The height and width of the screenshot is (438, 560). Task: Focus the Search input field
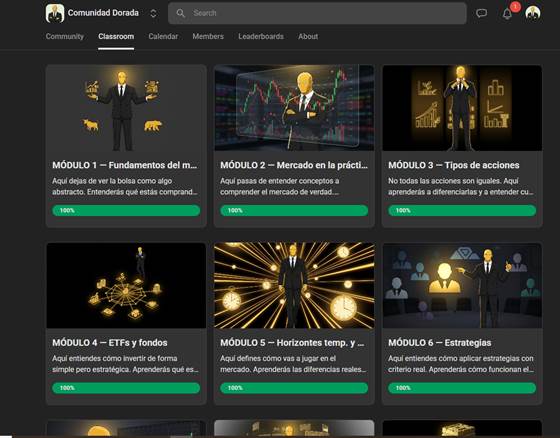[x=317, y=13]
